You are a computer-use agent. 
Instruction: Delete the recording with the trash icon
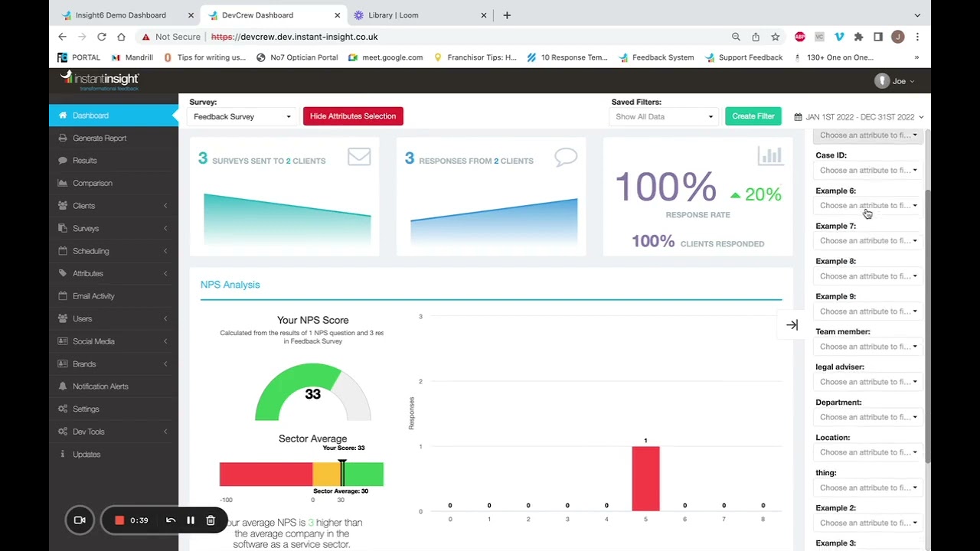coord(211,520)
